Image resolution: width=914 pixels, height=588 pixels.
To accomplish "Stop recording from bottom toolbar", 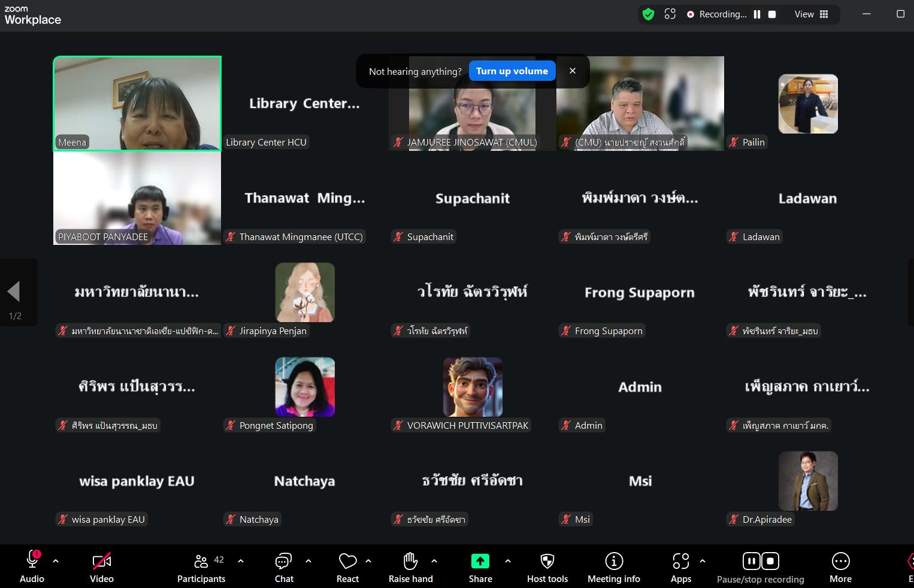I will pos(770,561).
